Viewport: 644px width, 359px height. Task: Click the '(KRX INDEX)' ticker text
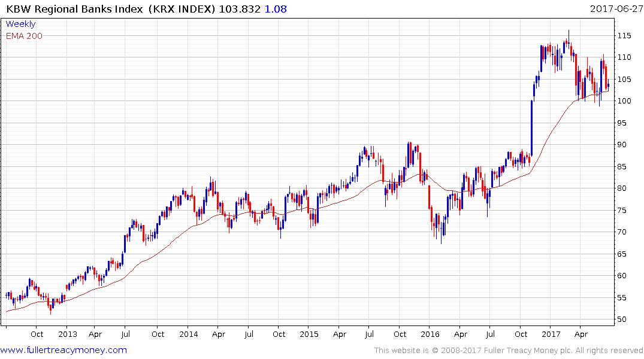pyautogui.click(x=182, y=9)
